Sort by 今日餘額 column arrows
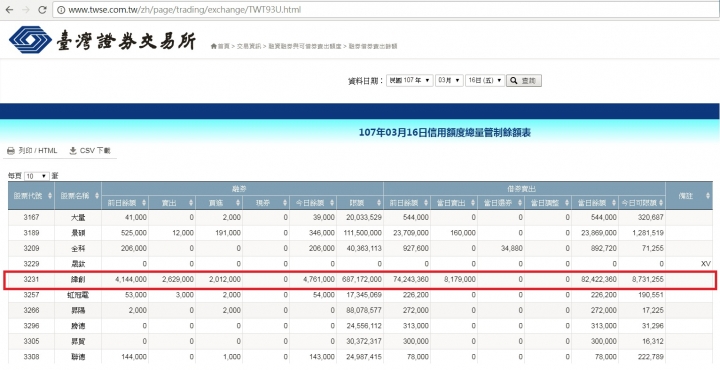This screenshot has width=720, height=370. point(332,203)
